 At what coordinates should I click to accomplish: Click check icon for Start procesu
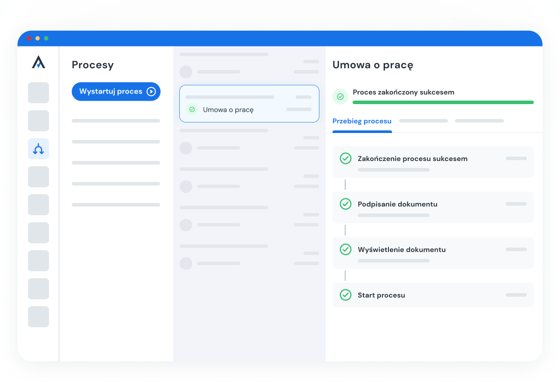pyautogui.click(x=346, y=295)
